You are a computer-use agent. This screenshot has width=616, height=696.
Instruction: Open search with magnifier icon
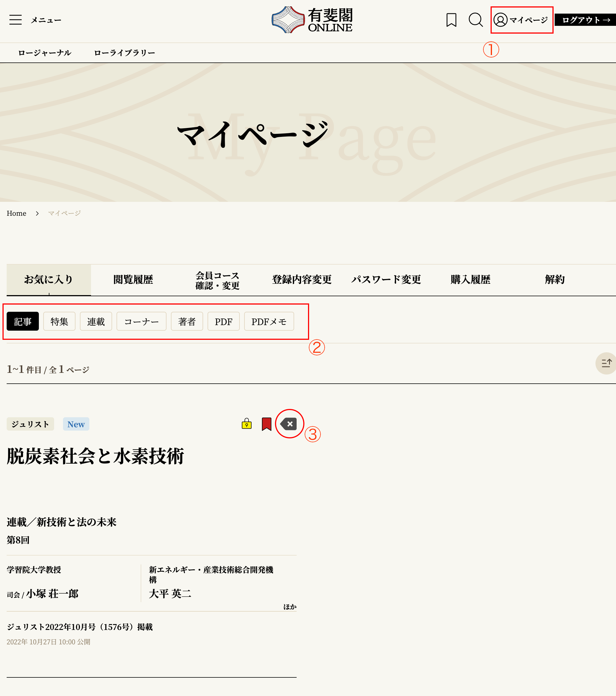tap(475, 20)
